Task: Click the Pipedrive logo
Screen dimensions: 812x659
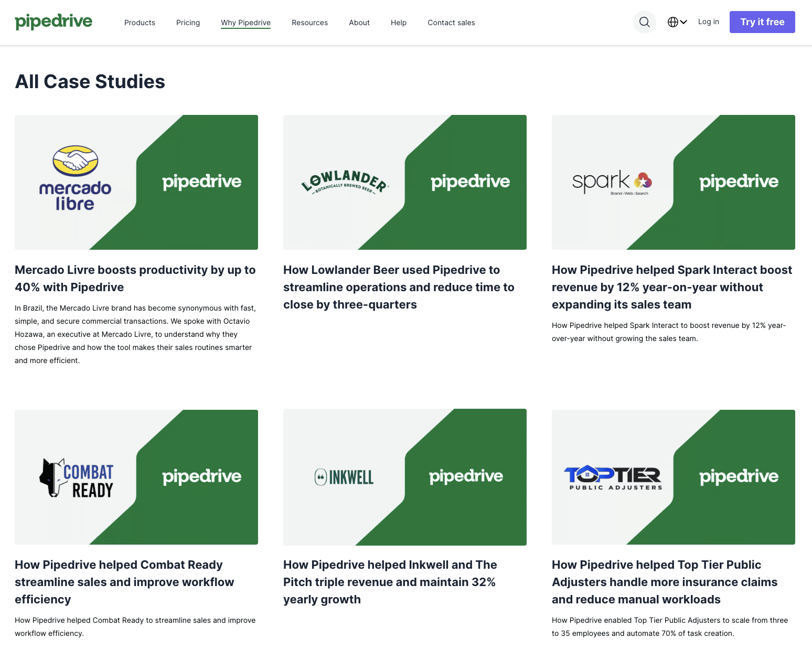Action: (54, 22)
